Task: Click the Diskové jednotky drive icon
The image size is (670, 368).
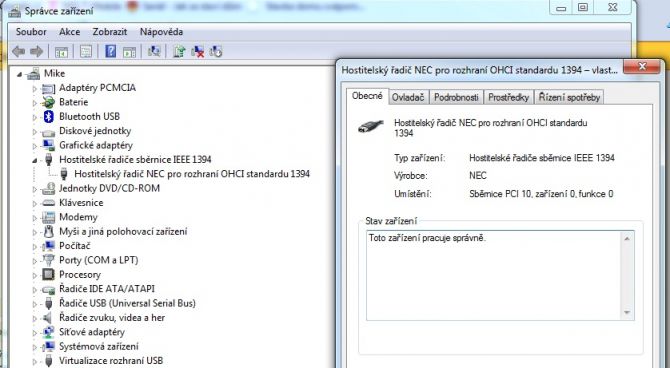Action: pos(48,132)
